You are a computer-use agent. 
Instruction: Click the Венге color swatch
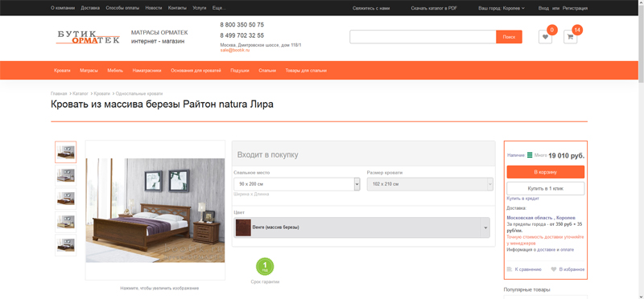coord(243,227)
